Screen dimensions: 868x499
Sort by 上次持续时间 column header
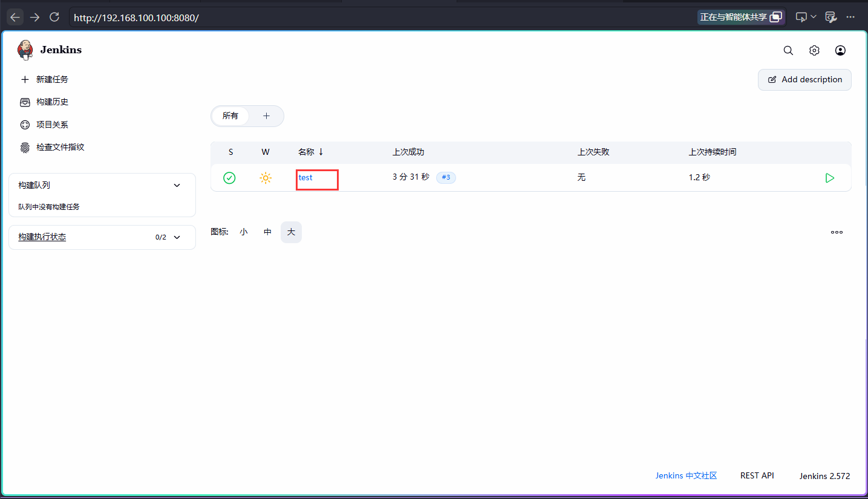point(713,152)
